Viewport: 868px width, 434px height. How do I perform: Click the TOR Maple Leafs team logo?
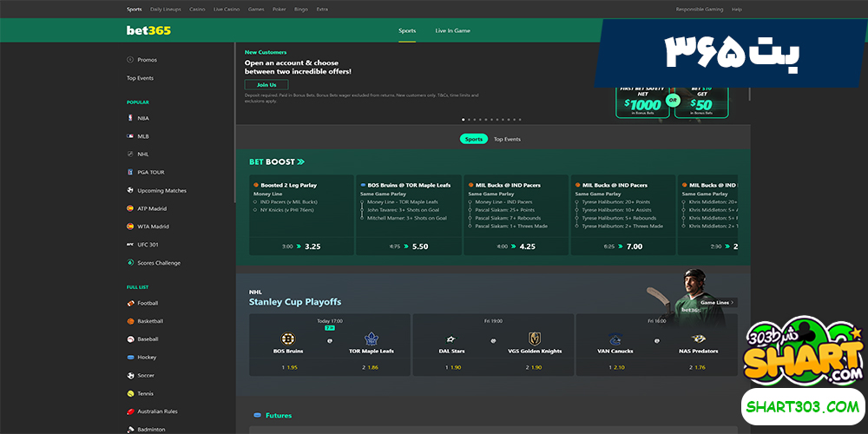pos(371,339)
